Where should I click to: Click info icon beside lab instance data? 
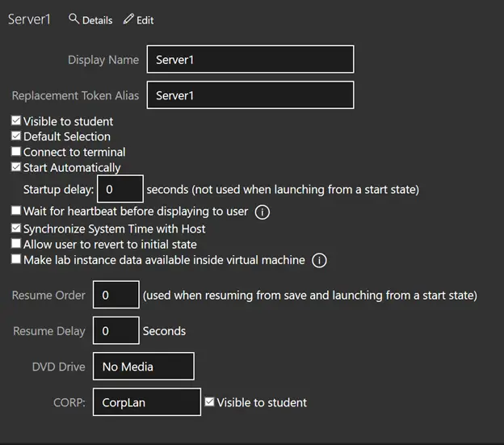tap(319, 260)
